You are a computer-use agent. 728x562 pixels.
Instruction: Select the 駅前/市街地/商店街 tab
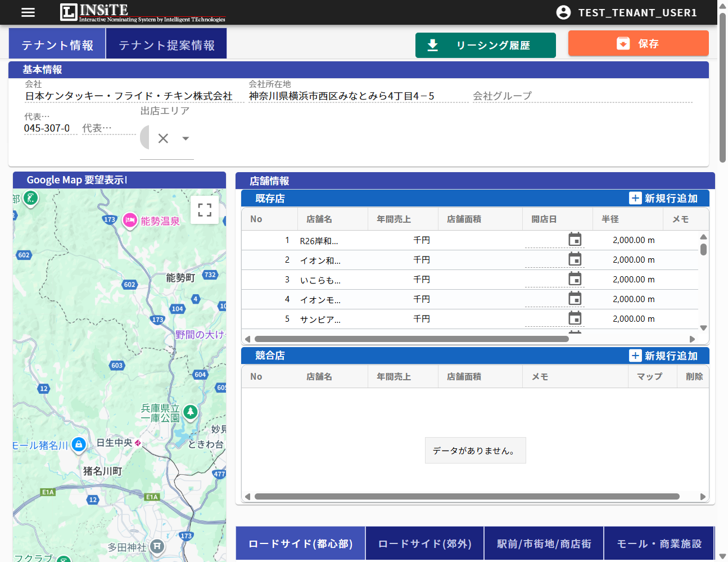point(543,543)
